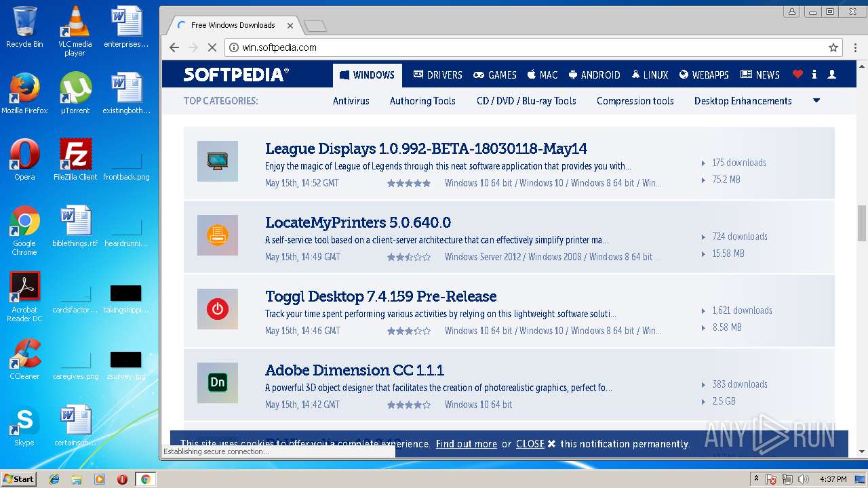Screen dimensions: 868x488
Task: Open the Windows Start menu
Action: pyautogui.click(x=19, y=479)
